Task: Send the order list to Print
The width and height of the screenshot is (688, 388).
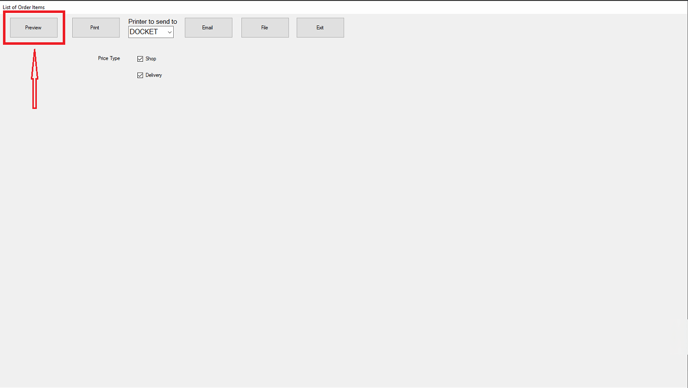Action: coord(96,28)
